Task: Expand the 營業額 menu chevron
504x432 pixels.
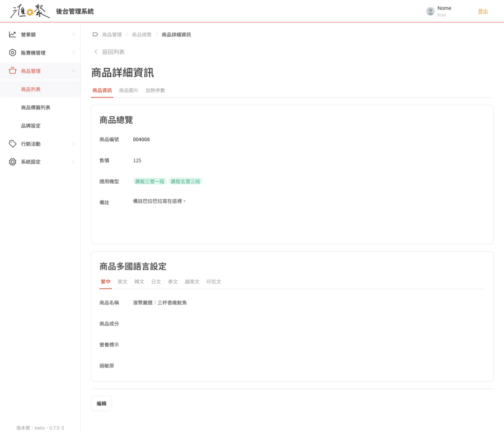Action: [x=73, y=34]
